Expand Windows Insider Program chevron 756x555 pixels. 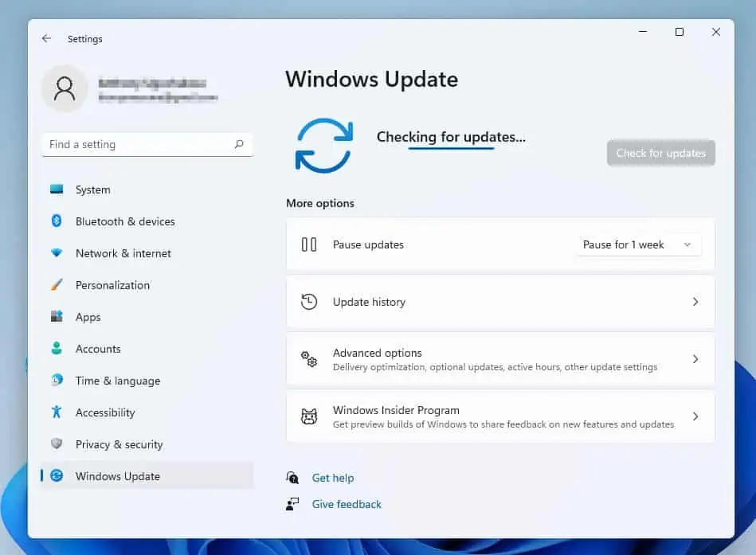click(695, 416)
